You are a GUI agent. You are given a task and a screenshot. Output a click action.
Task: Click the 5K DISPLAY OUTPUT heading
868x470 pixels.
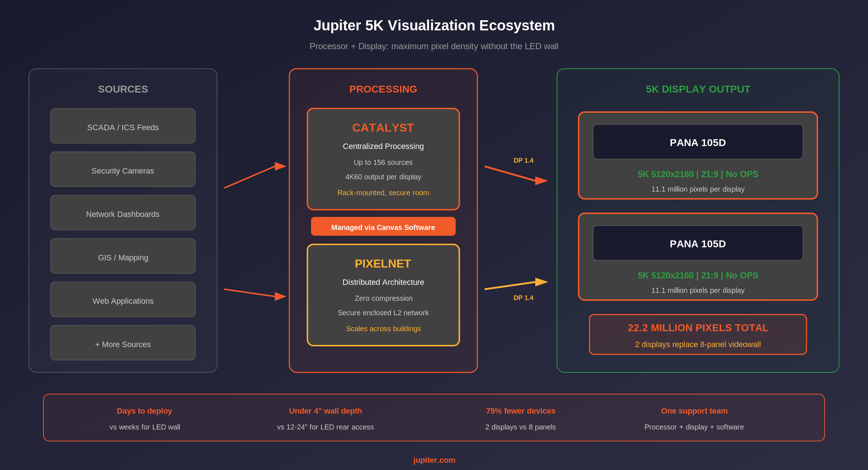[698, 89]
